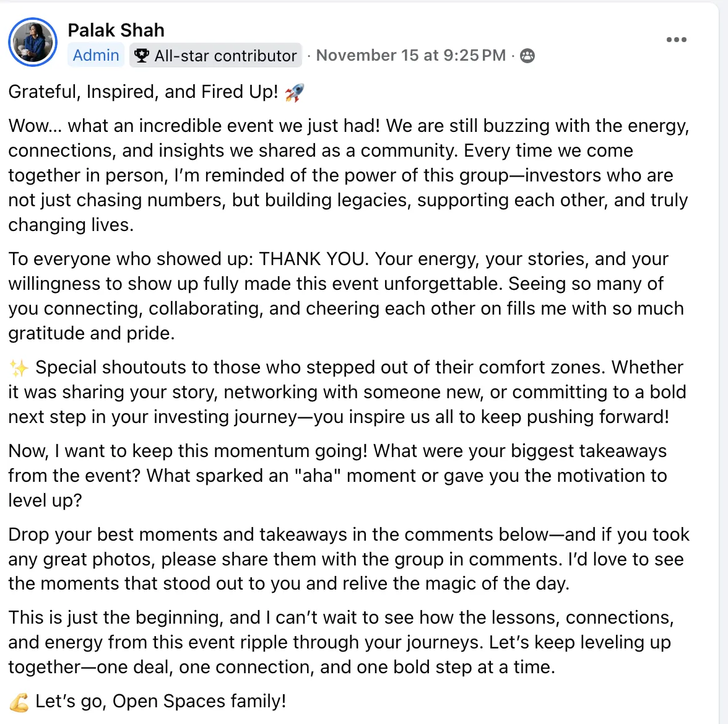Click the rocket emoji after Fired Up
The image size is (728, 724).
(x=294, y=93)
